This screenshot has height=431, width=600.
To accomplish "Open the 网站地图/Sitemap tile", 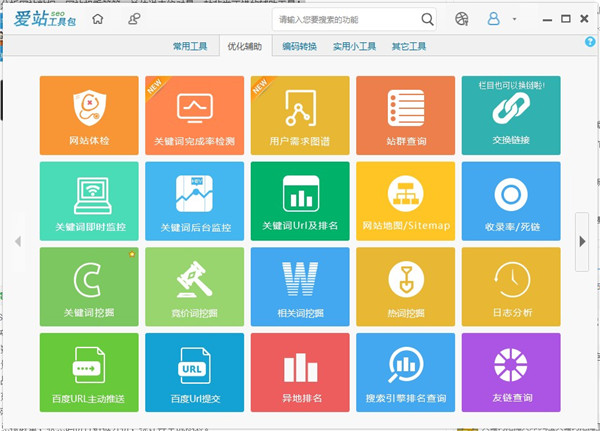I will pos(406,201).
